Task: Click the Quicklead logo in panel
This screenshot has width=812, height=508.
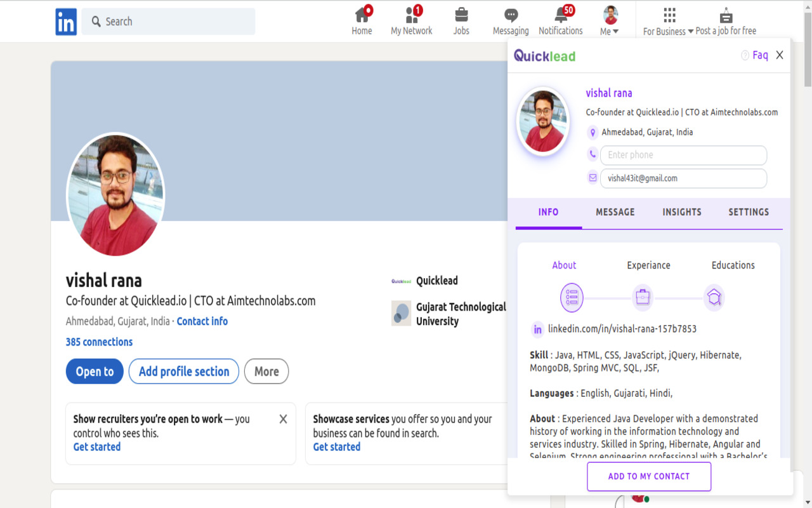Action: tap(545, 56)
